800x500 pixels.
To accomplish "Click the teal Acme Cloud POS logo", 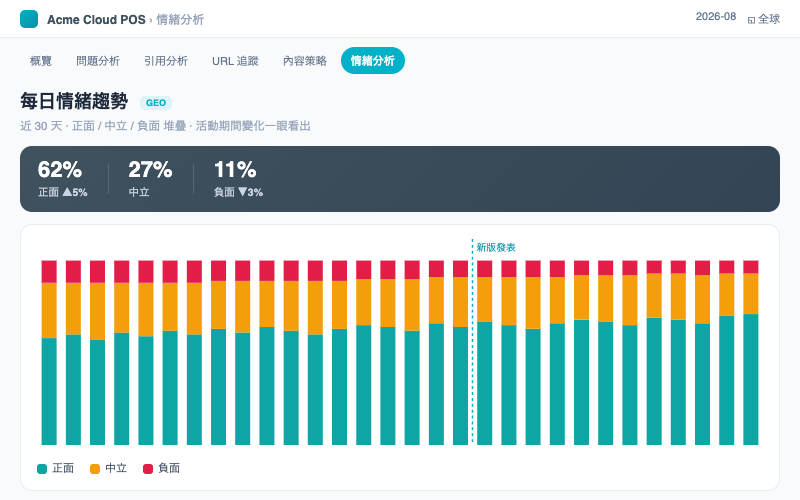I will click(29, 19).
